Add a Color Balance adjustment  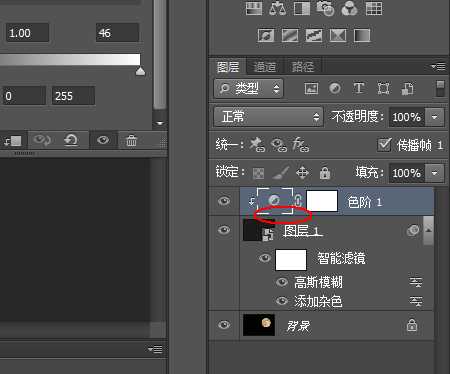(x=277, y=9)
